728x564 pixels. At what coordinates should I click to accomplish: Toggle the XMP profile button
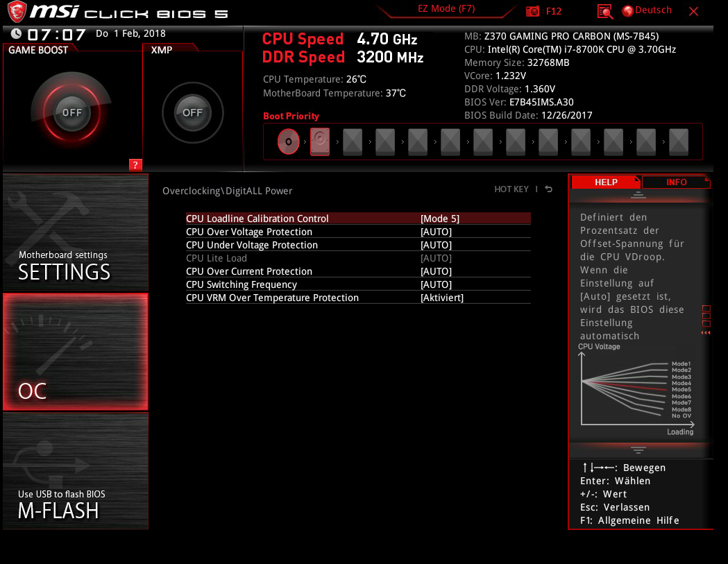(193, 112)
